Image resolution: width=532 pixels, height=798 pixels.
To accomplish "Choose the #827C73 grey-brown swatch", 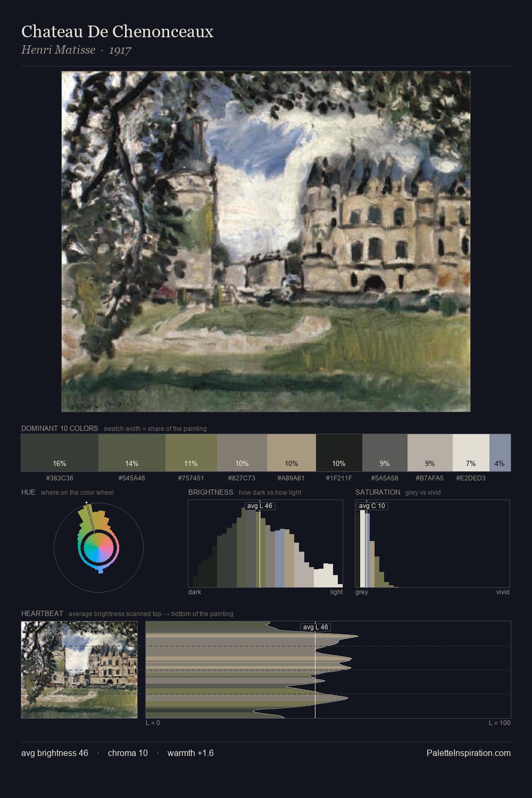I will pyautogui.click(x=242, y=453).
